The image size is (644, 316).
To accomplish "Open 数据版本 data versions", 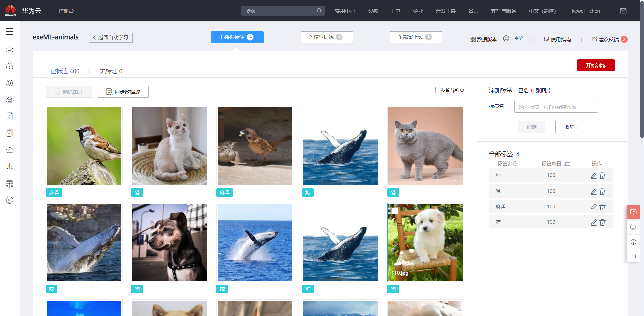I will (484, 39).
